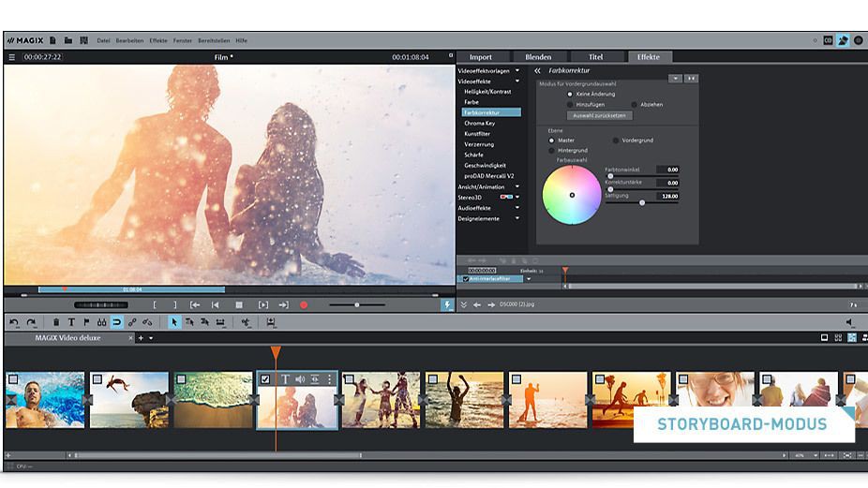Open the title editor T icon
This screenshot has width=868, height=488.
click(71, 322)
